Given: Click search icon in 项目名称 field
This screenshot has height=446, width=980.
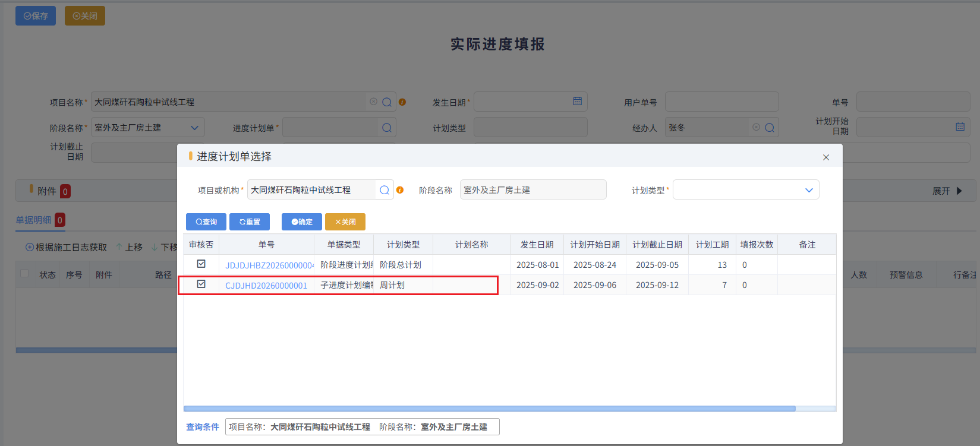Looking at the screenshot, I should pyautogui.click(x=387, y=102).
